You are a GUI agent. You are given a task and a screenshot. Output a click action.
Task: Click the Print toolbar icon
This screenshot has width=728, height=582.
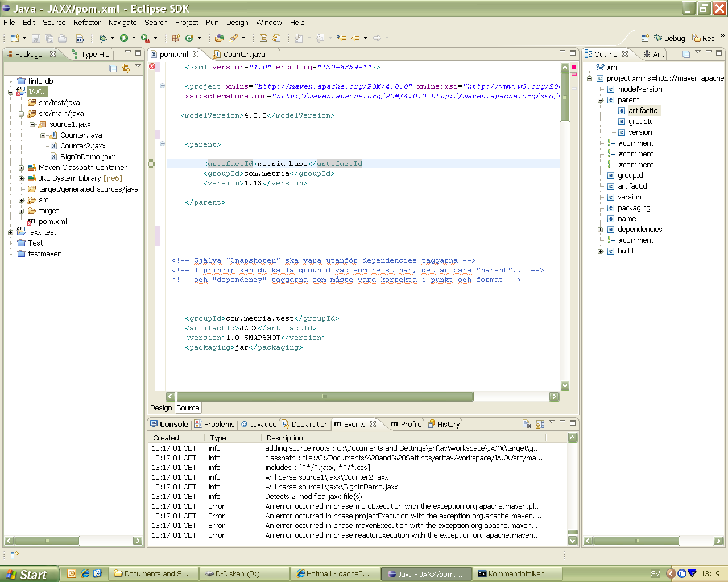tap(62, 38)
